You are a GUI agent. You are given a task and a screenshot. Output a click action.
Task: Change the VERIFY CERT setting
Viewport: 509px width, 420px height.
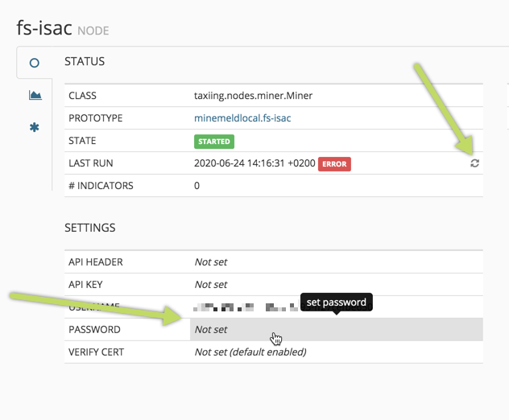[250, 352]
